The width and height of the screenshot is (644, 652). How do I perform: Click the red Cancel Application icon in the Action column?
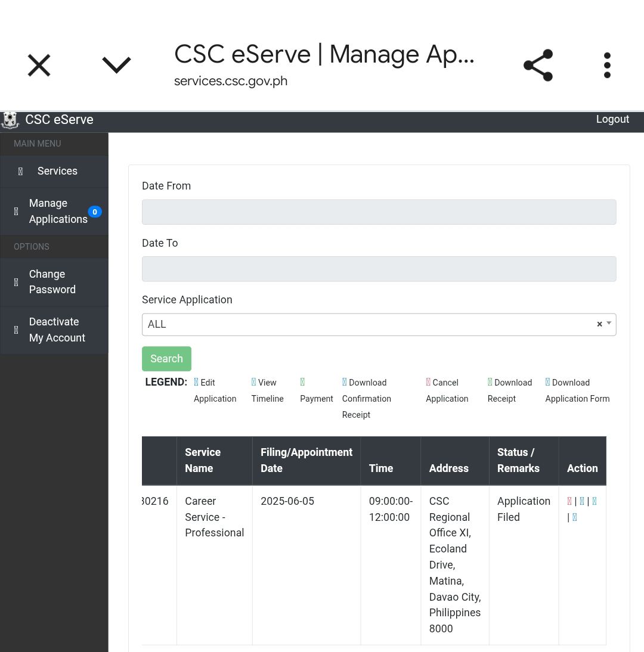(x=569, y=501)
